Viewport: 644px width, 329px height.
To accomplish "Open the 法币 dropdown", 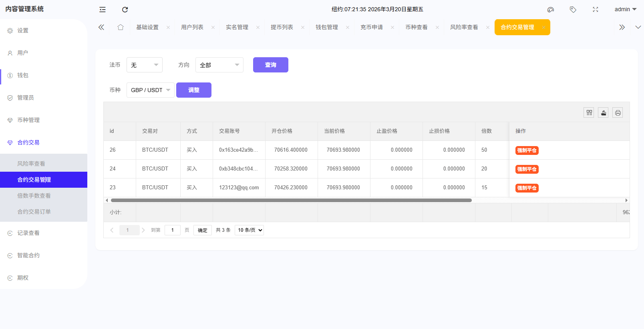I will tap(144, 65).
